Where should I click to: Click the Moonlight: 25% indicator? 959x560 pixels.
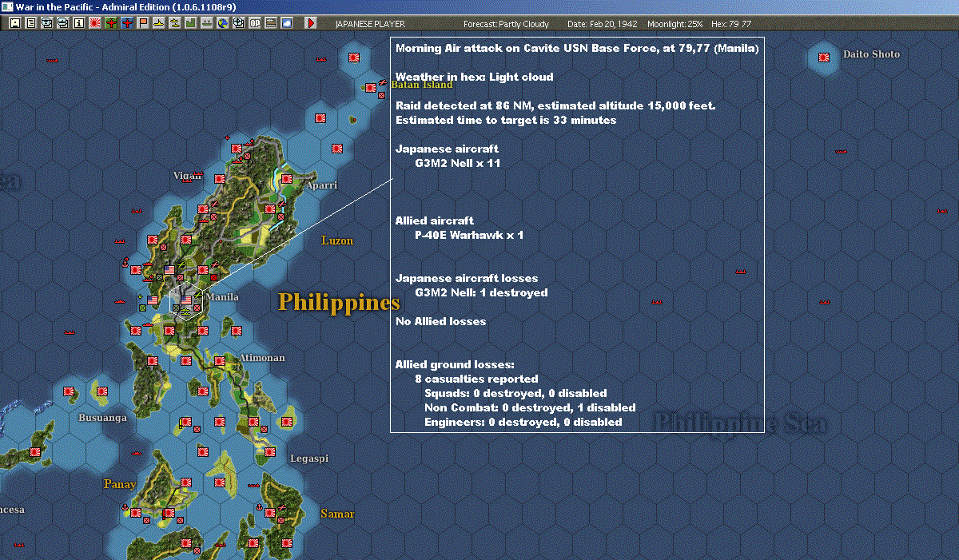click(x=675, y=24)
